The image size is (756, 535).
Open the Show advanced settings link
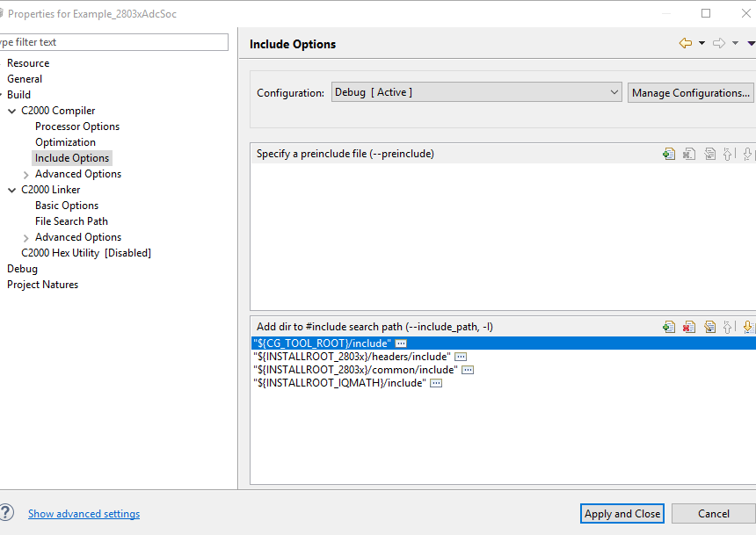click(x=84, y=514)
